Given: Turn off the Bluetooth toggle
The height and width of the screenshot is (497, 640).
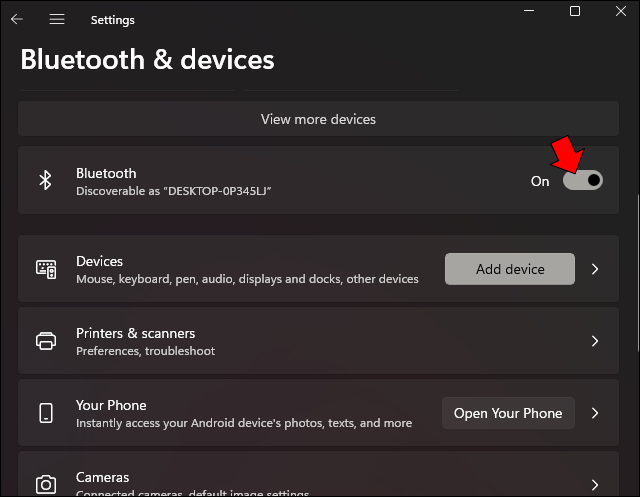Looking at the screenshot, I should click(x=582, y=180).
